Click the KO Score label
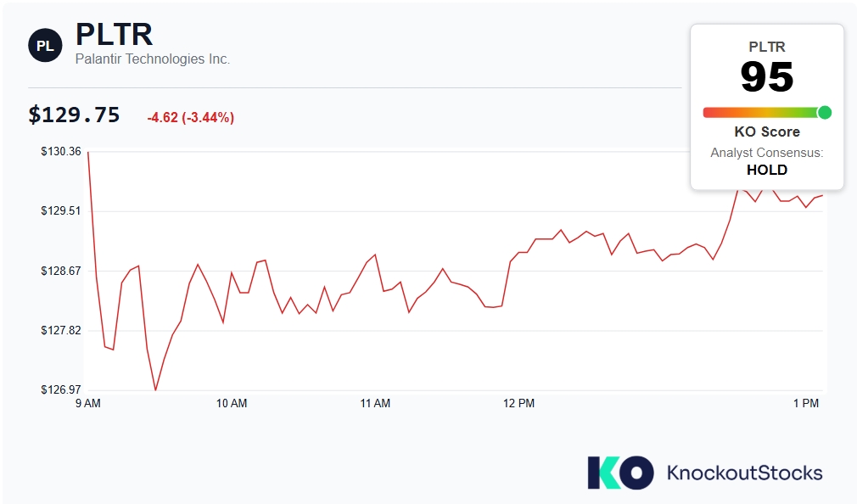Screen dimensions: 857x504 point(767,132)
